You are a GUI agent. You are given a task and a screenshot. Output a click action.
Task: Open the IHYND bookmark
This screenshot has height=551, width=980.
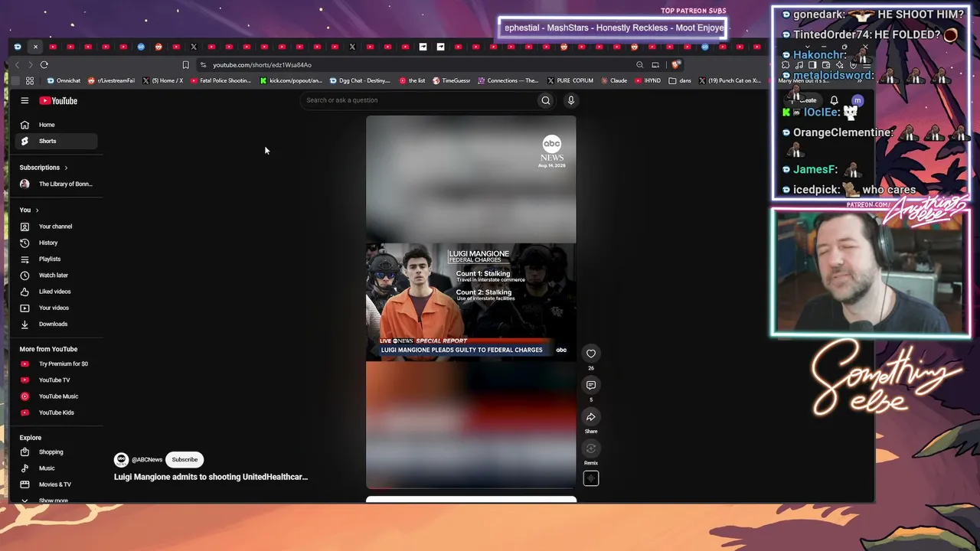(648, 80)
